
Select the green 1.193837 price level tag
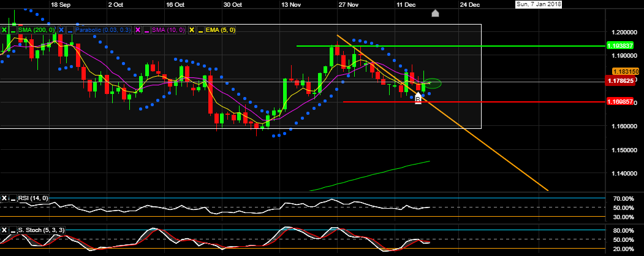pyautogui.click(x=621, y=46)
